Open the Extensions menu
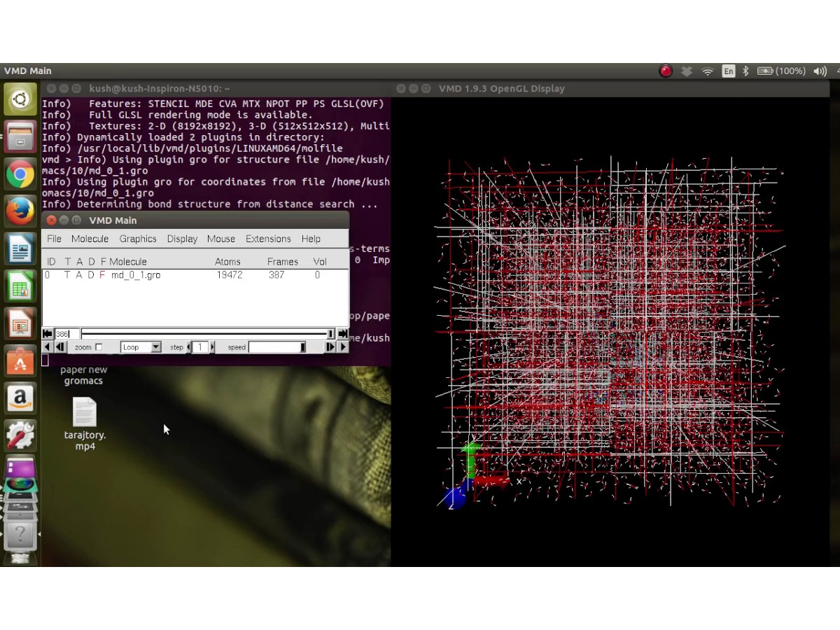Screen dimensions: 840x630 (x=267, y=239)
